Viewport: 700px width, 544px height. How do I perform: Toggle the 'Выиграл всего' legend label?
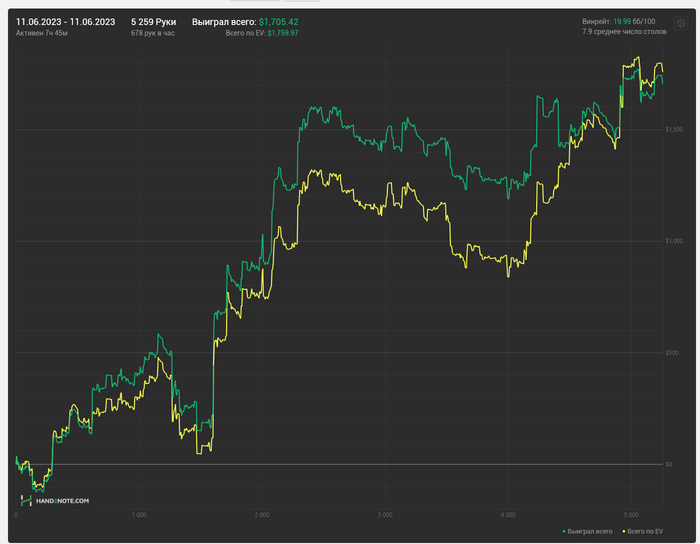[589, 531]
